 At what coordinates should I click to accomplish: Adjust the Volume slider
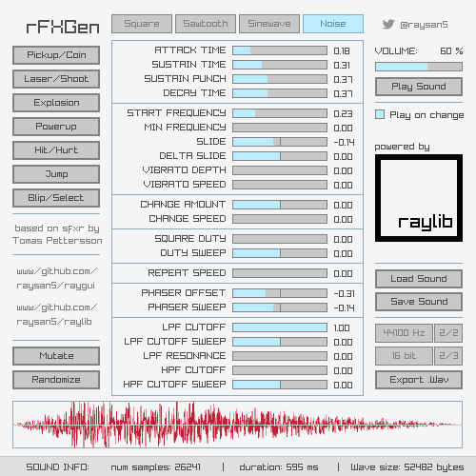pyautogui.click(x=419, y=67)
